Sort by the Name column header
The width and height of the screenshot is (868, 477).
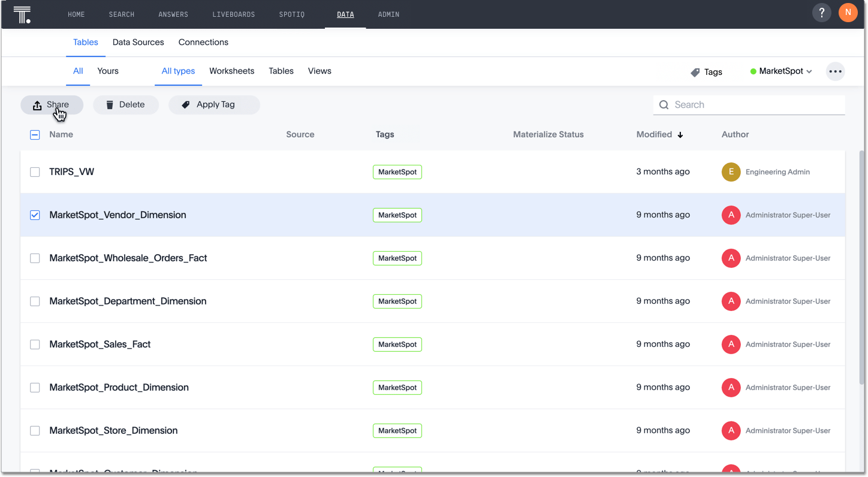coord(61,135)
